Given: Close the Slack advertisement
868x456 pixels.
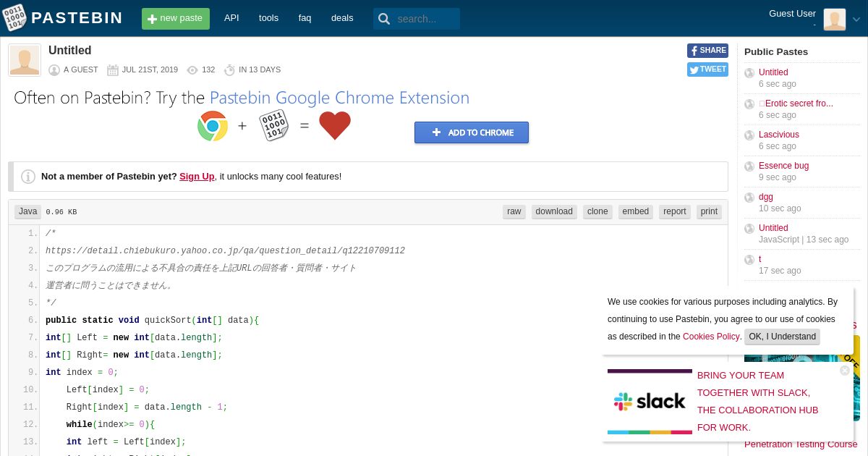Looking at the screenshot, I should (x=844, y=371).
